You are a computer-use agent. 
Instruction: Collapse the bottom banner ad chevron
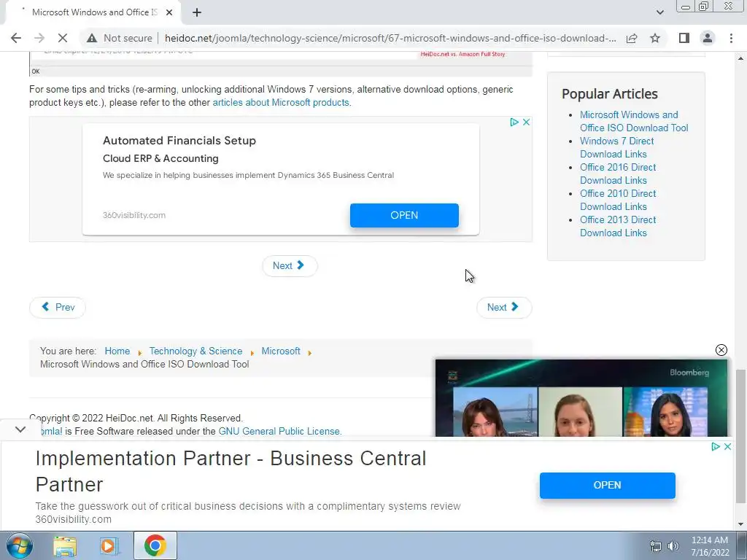tap(20, 429)
